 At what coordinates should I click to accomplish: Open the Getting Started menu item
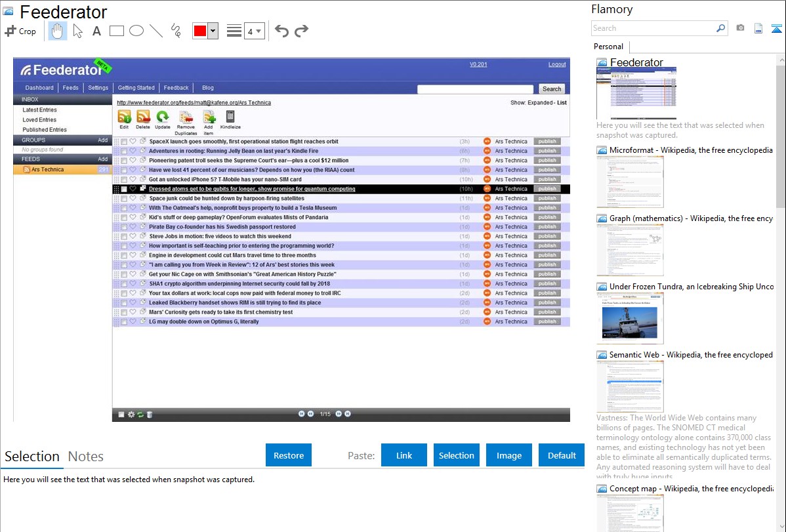point(136,88)
